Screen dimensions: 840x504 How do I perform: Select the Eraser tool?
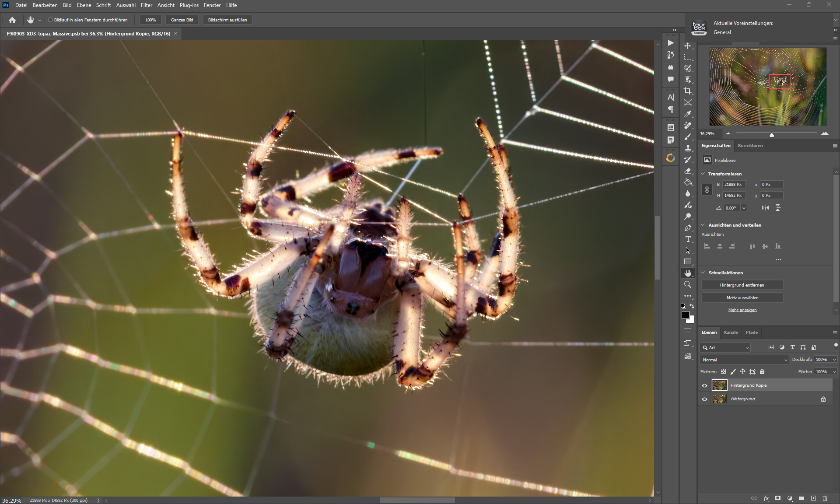click(688, 171)
